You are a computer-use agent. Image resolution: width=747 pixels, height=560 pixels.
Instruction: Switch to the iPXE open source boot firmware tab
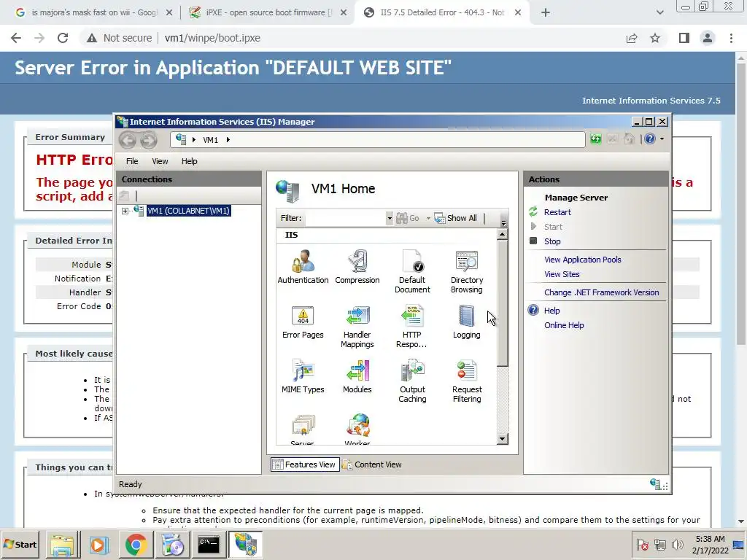[x=267, y=12]
